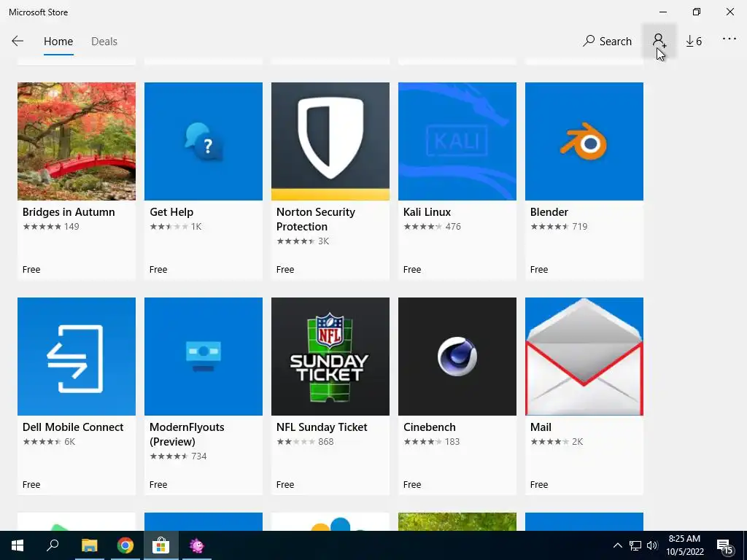Open File Explorer from taskbar

pos(89,545)
